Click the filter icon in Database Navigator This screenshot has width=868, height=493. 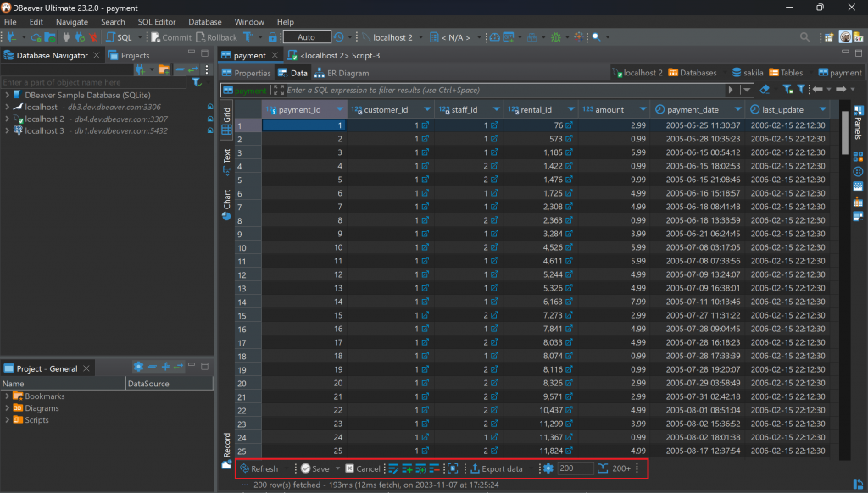pos(196,82)
